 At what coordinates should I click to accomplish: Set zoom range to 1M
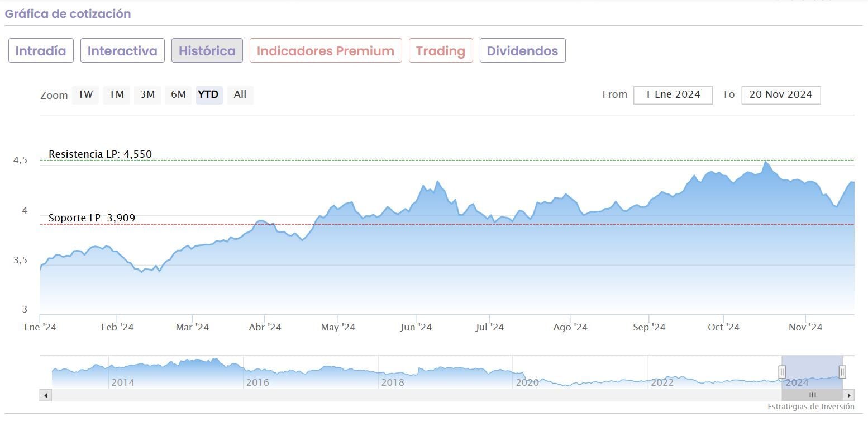(116, 94)
